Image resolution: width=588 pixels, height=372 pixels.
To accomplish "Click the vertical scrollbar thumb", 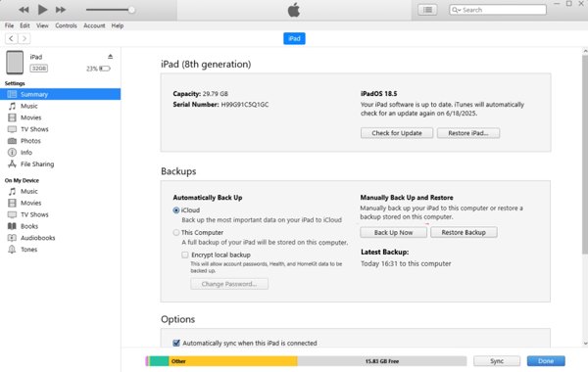I will pos(585,155).
